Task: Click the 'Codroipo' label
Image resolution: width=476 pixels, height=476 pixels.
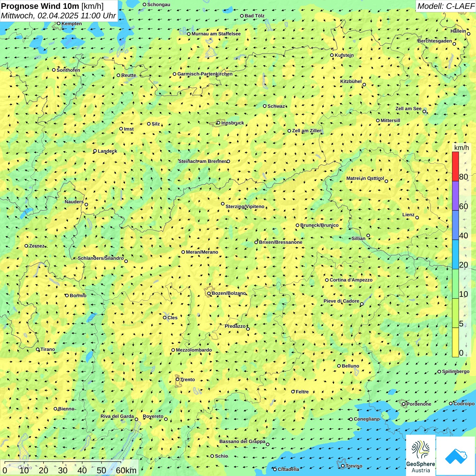Action: (x=464, y=404)
